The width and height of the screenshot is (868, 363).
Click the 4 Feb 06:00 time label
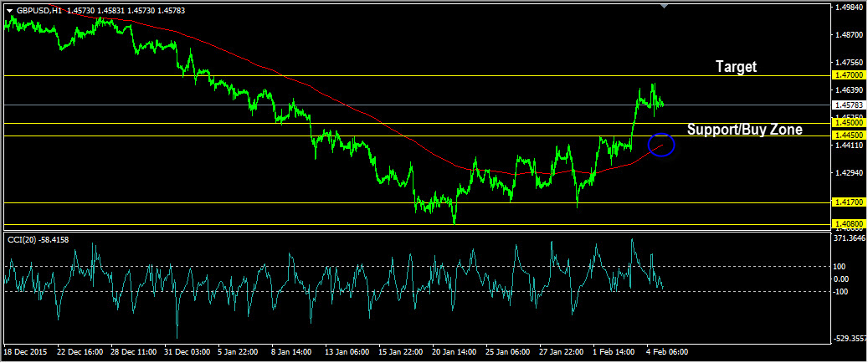pyautogui.click(x=668, y=352)
